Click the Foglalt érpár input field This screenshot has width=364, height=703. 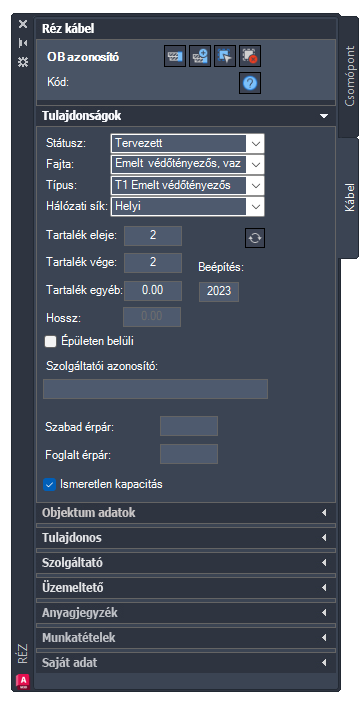pyautogui.click(x=189, y=454)
